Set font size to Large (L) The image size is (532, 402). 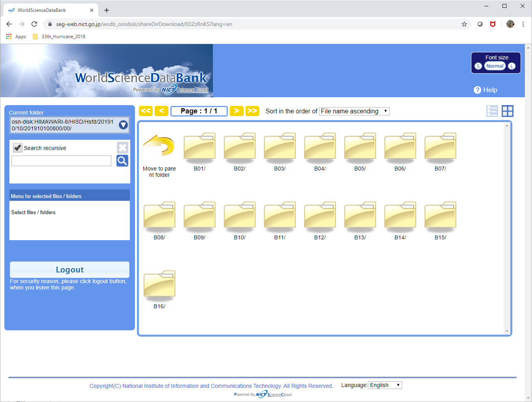[x=512, y=66]
